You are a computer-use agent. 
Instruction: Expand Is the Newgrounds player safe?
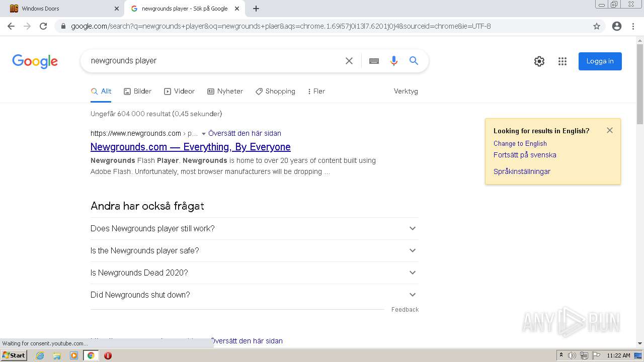[255, 250]
